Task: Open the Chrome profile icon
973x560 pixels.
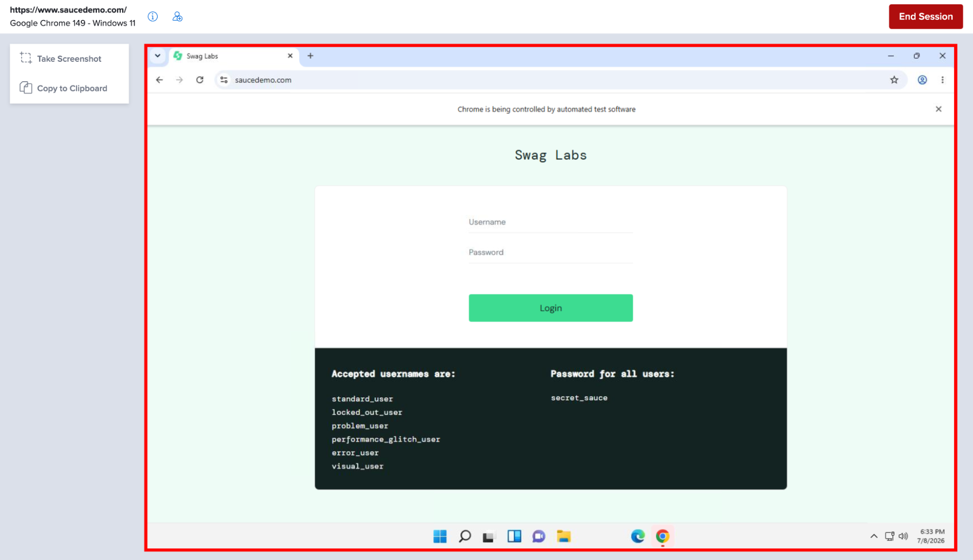Action: point(922,80)
